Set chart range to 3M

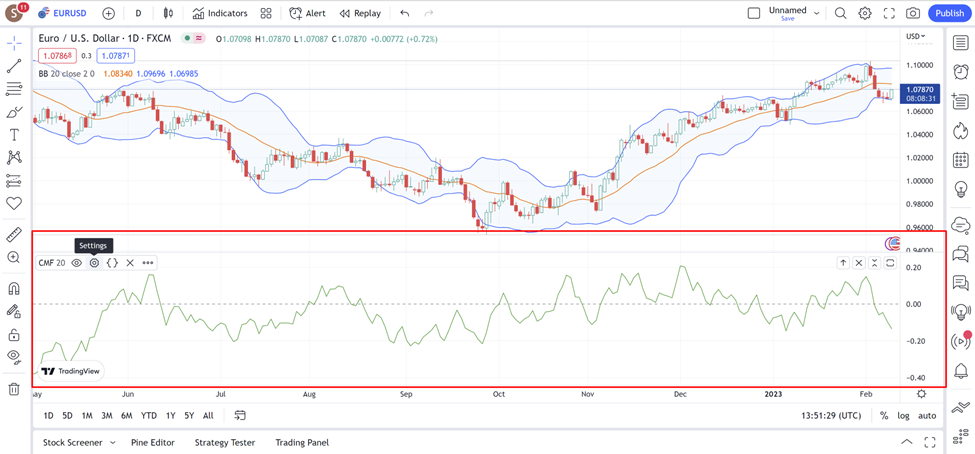tap(107, 415)
